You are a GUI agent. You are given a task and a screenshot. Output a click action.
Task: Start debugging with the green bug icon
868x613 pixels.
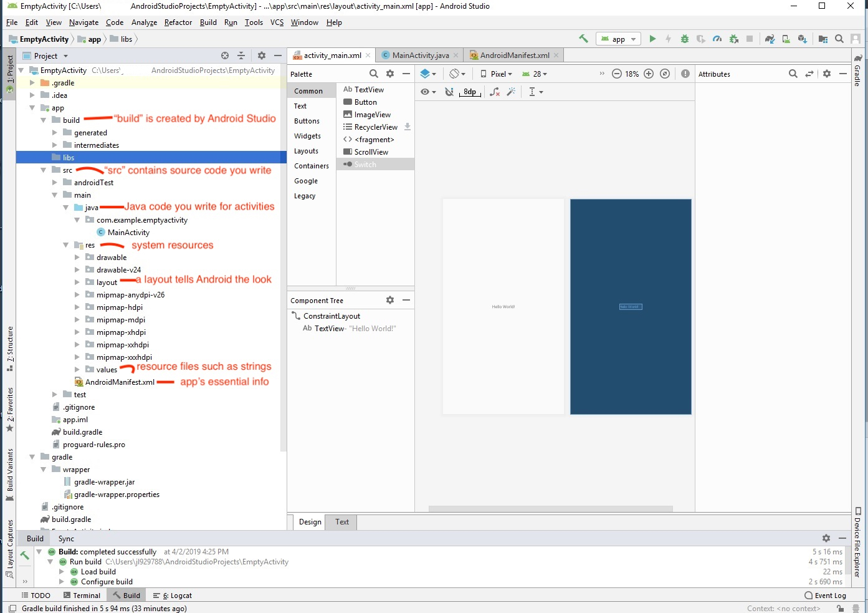point(685,39)
